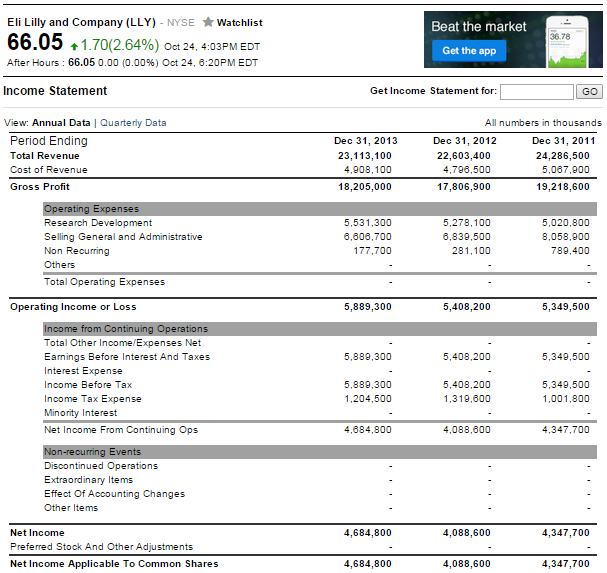Click Cost of Revenue value 4,796,500

click(466, 170)
